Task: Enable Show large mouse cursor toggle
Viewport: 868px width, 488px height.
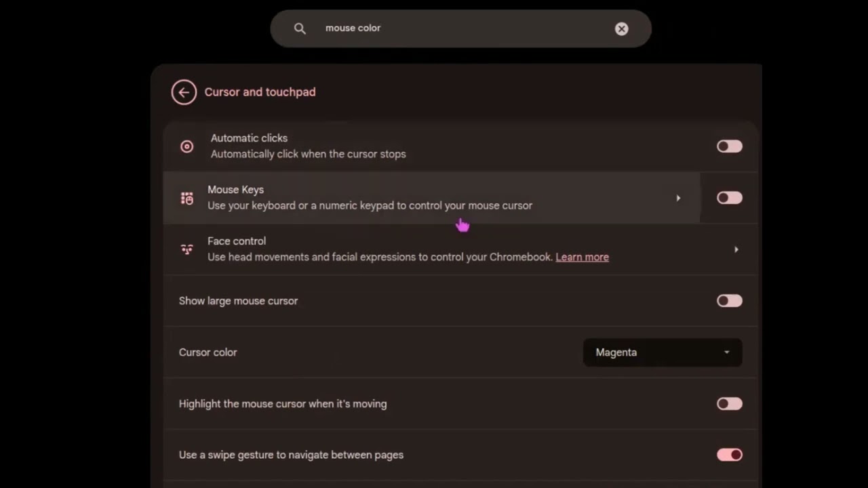Action: [729, 301]
